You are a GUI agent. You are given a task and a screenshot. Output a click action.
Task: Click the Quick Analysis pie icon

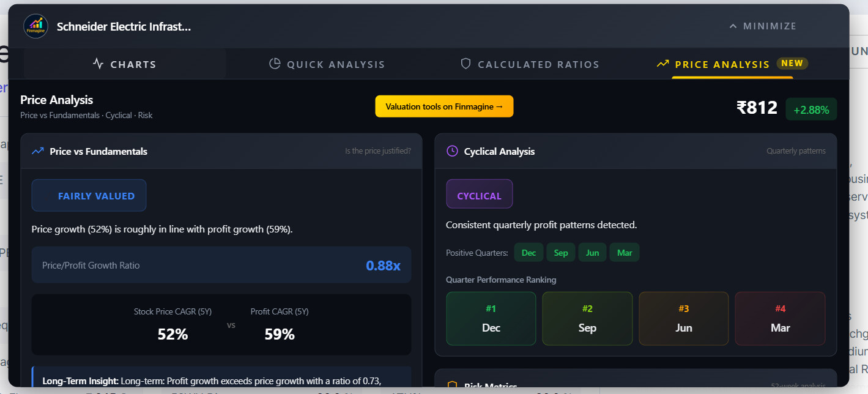275,64
